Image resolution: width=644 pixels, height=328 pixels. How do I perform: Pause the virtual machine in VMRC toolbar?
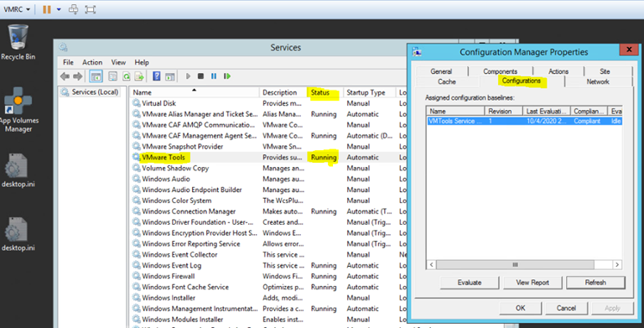47,9
